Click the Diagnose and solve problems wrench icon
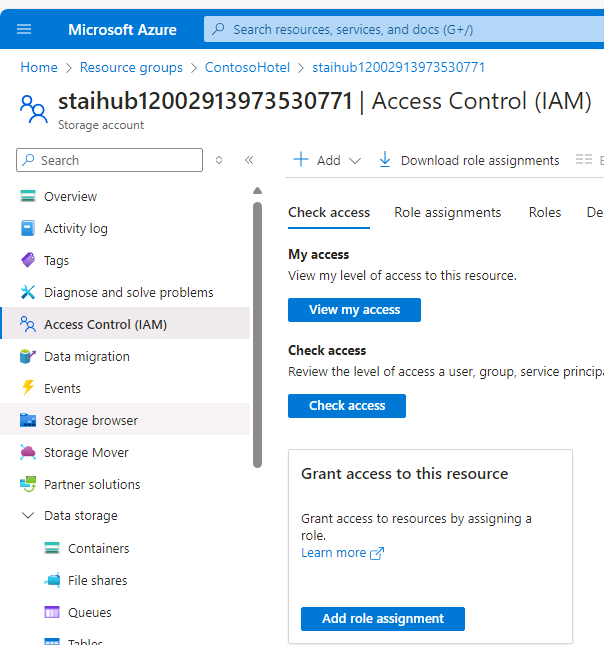The height and width of the screenshot is (645, 604). point(28,292)
